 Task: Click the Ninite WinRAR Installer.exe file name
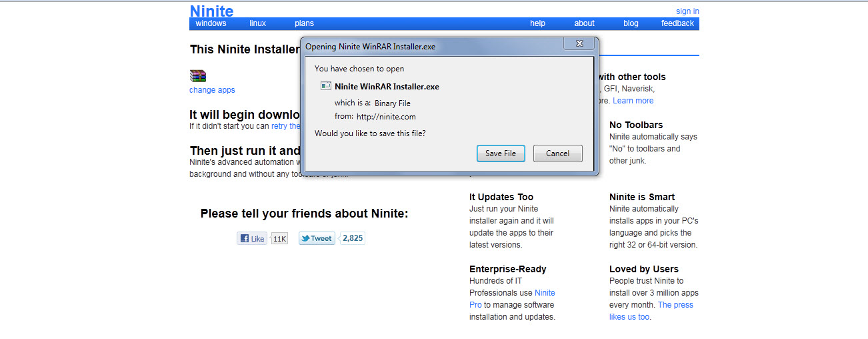coord(387,87)
